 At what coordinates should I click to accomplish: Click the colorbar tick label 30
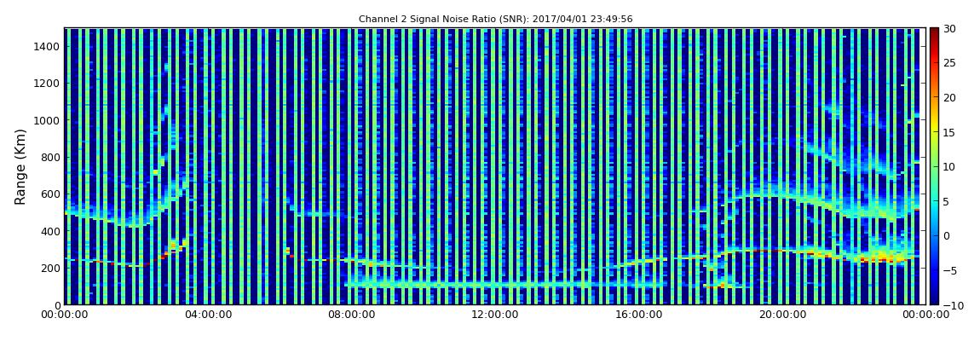(949, 28)
